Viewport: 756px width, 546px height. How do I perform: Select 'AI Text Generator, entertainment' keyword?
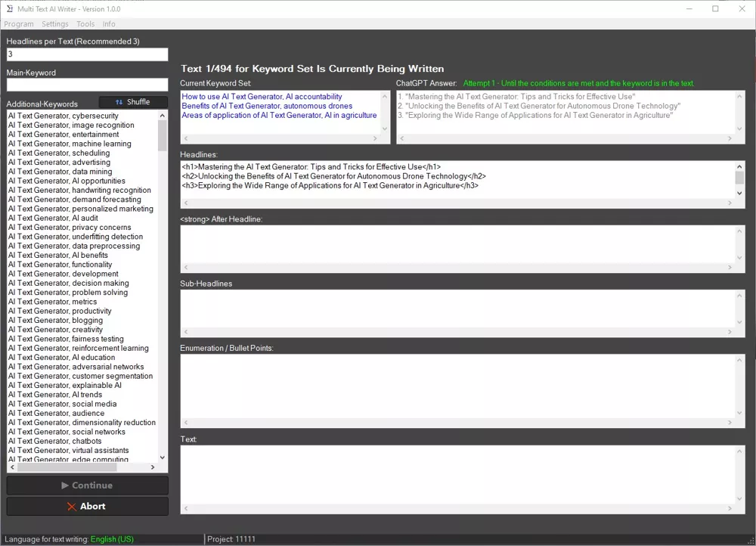(64, 134)
